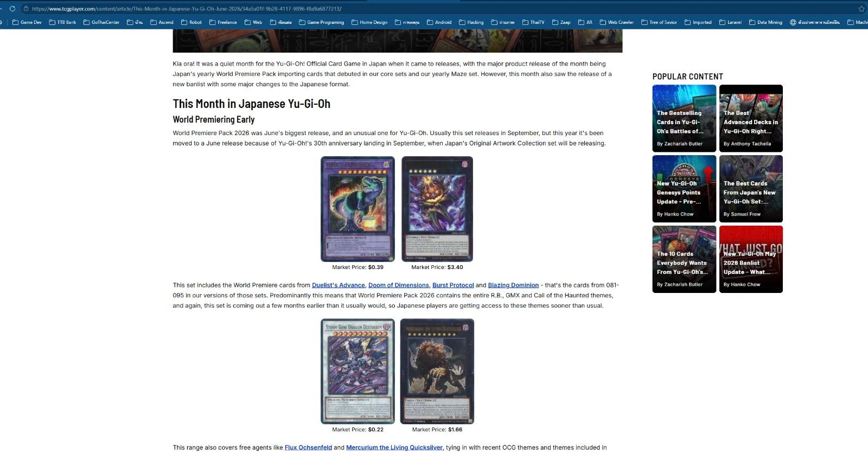Click the 'Market Price: $3.40' label
868x453 pixels.
click(x=437, y=267)
